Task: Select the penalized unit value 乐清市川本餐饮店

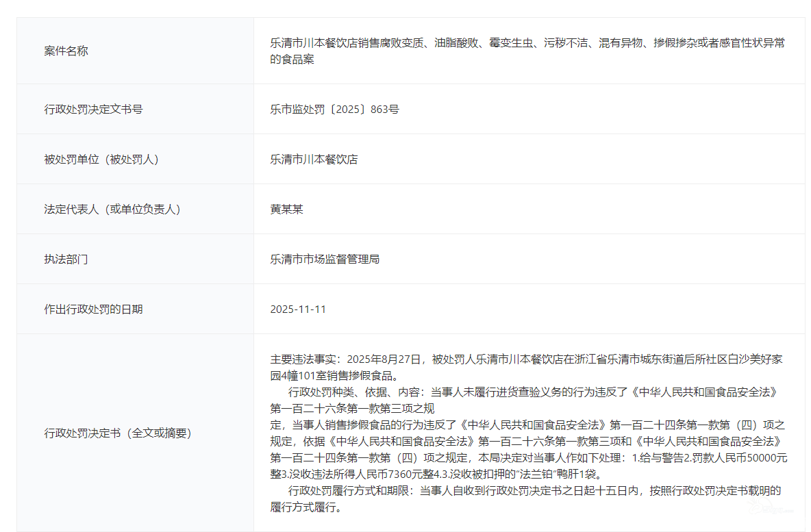Action: point(314,160)
